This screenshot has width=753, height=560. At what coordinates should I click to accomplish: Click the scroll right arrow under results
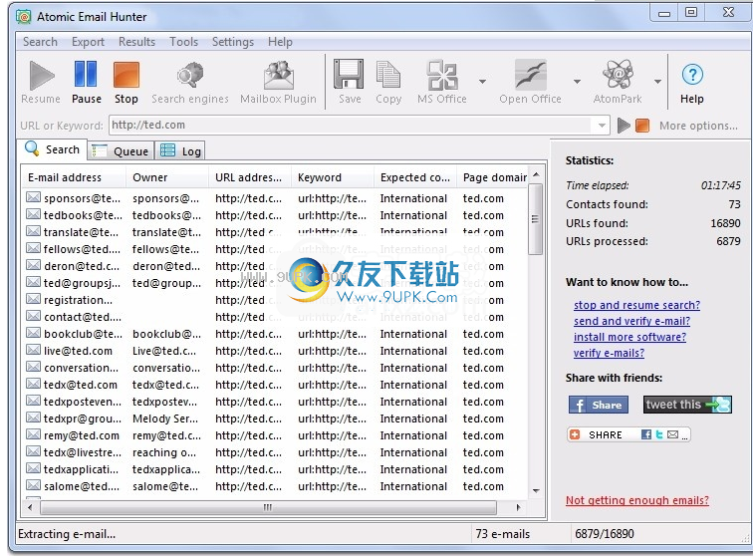point(518,507)
